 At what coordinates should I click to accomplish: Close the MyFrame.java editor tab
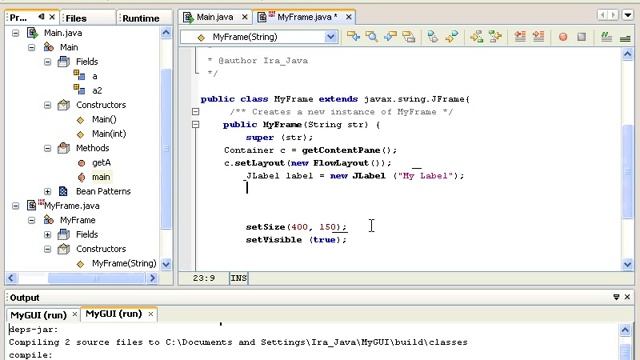[349, 17]
